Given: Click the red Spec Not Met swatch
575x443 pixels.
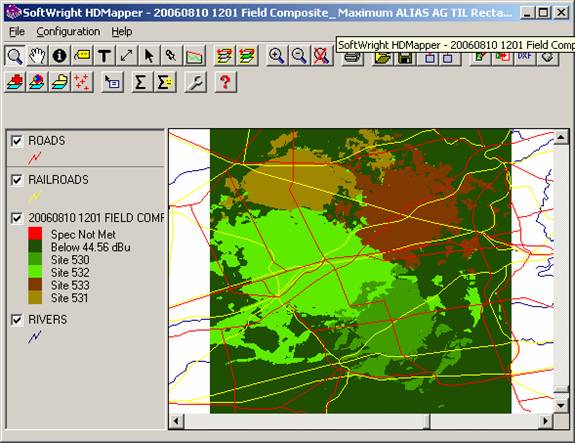Looking at the screenshot, I should (35, 234).
